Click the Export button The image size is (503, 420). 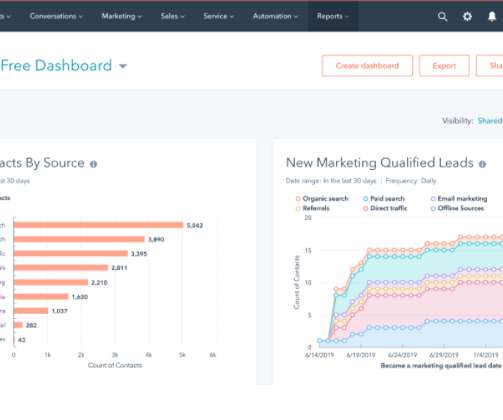(x=444, y=66)
